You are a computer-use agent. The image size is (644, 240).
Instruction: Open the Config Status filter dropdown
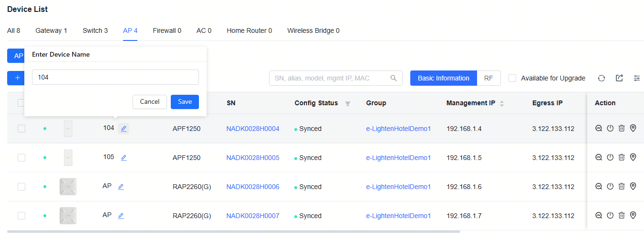(348, 103)
